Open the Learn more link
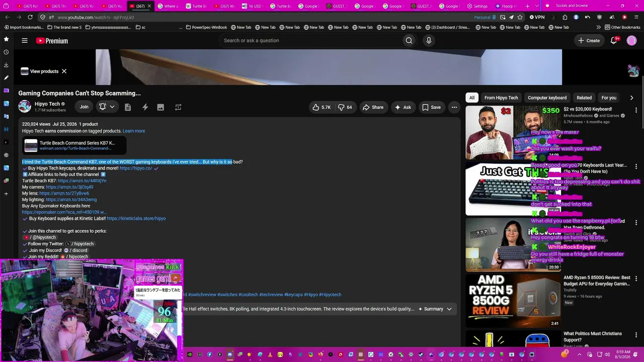Screen dimensions: 644x362 click(134, 131)
